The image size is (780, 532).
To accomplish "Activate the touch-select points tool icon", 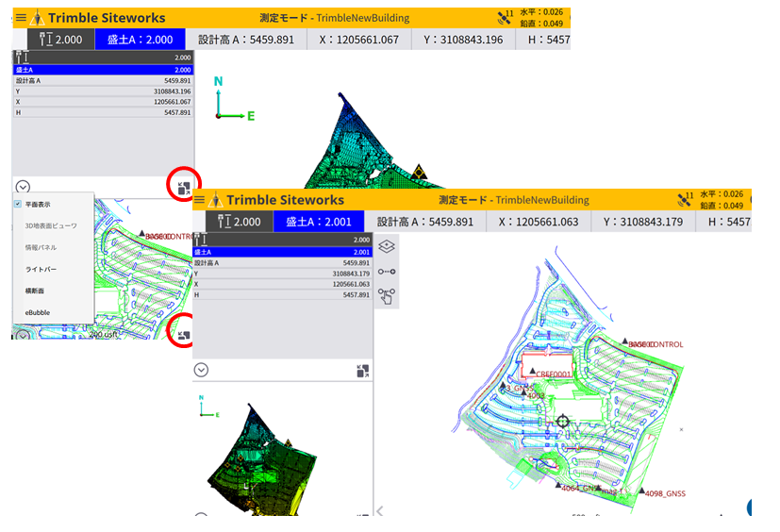I will pyautogui.click(x=387, y=297).
